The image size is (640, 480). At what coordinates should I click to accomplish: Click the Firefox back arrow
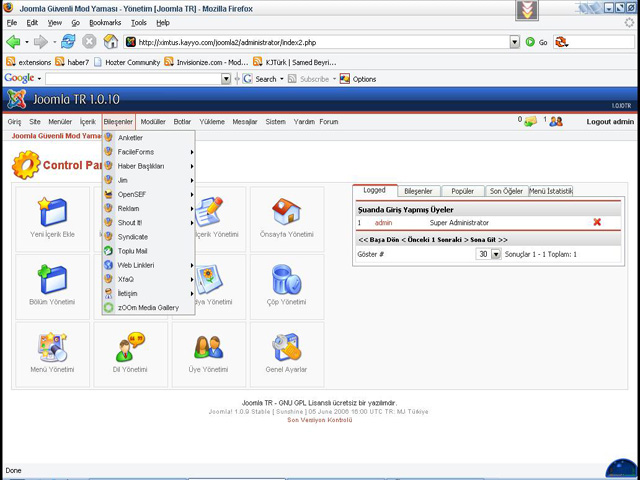(13, 42)
